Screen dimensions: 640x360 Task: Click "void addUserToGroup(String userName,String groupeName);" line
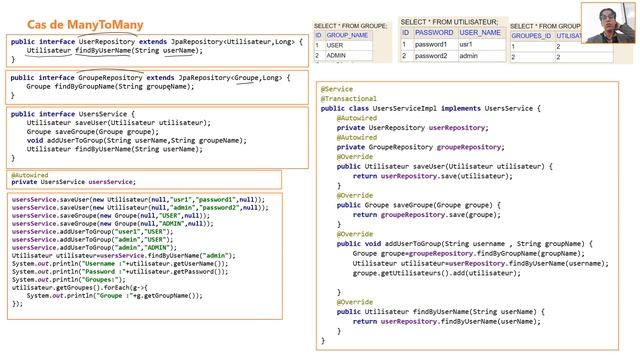pyautogui.click(x=137, y=140)
